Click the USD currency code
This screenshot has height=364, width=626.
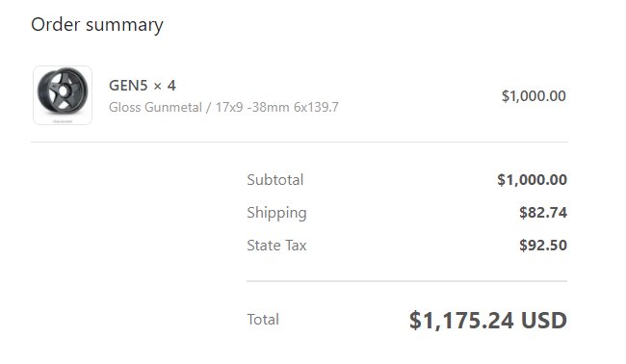(544, 321)
